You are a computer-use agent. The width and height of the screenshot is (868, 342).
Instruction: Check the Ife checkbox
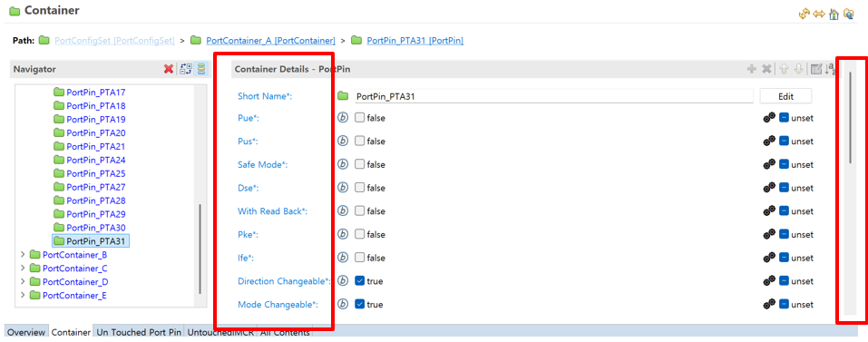pyautogui.click(x=360, y=258)
